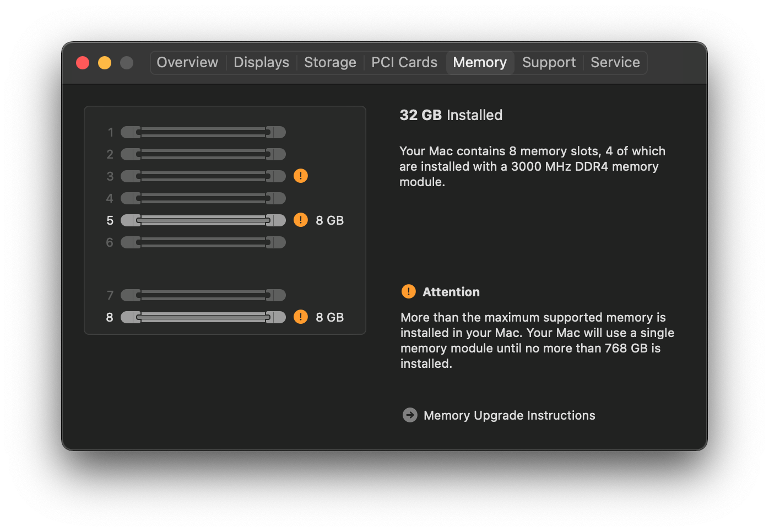
Task: Open the Support tab
Action: coord(549,62)
